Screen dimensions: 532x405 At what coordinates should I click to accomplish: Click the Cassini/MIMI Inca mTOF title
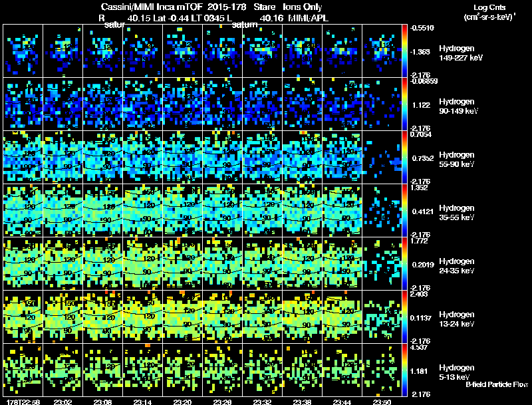(152, 7)
